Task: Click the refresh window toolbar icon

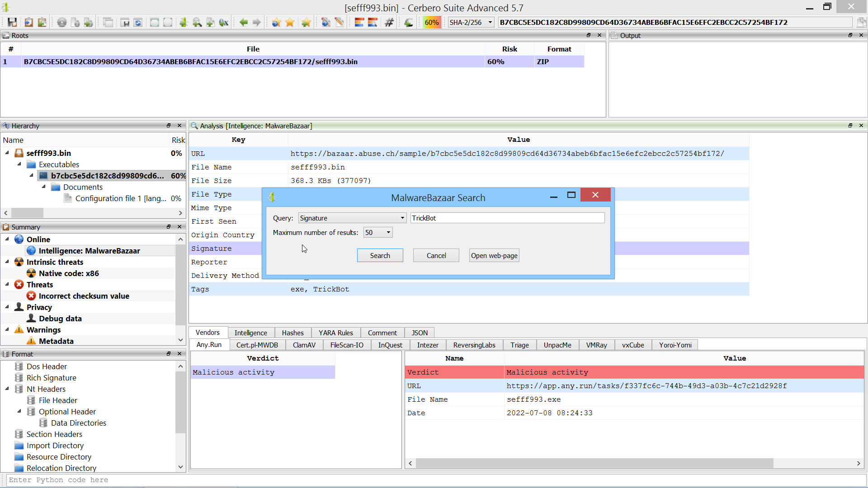Action: tap(138, 22)
